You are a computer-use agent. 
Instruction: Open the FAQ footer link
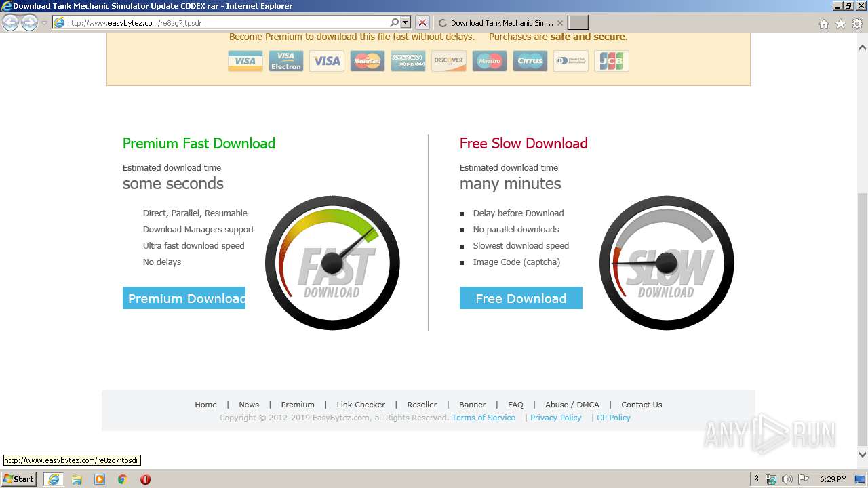(515, 405)
